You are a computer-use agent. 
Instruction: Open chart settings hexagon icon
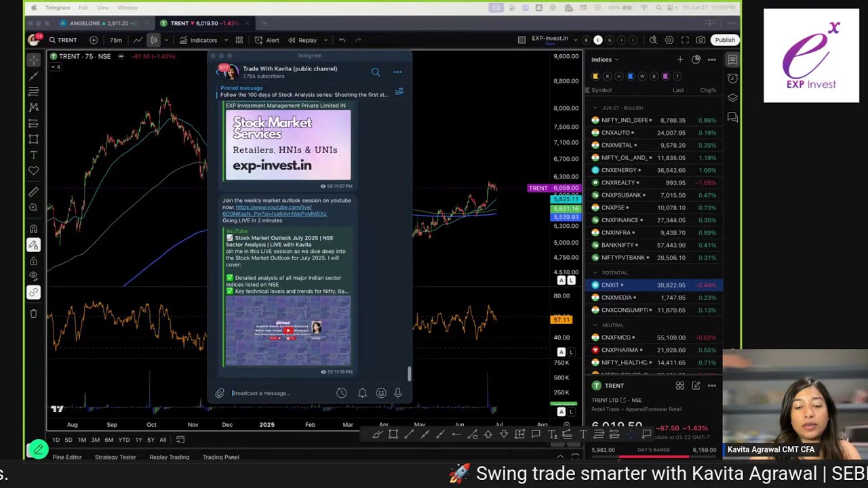point(669,40)
